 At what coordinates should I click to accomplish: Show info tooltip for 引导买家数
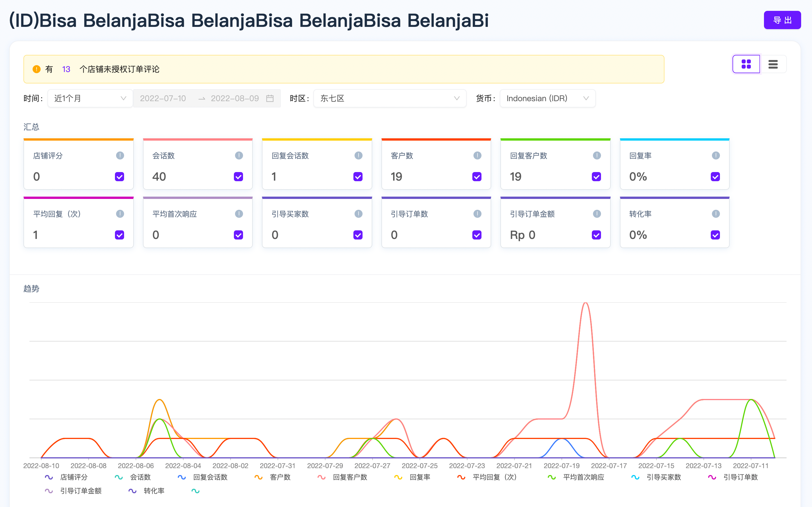coord(359,214)
